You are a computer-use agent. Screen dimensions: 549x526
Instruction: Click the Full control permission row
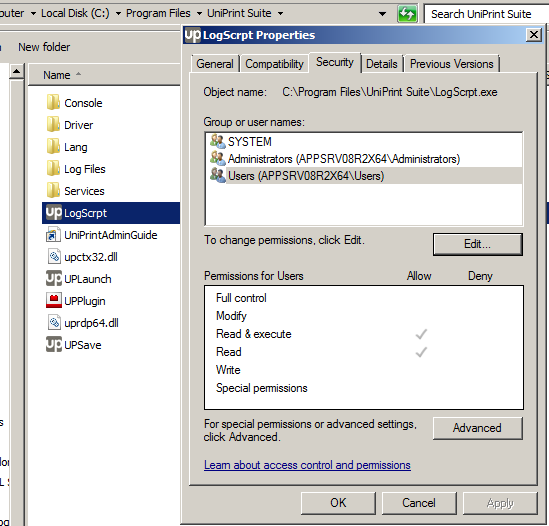[x=364, y=298]
